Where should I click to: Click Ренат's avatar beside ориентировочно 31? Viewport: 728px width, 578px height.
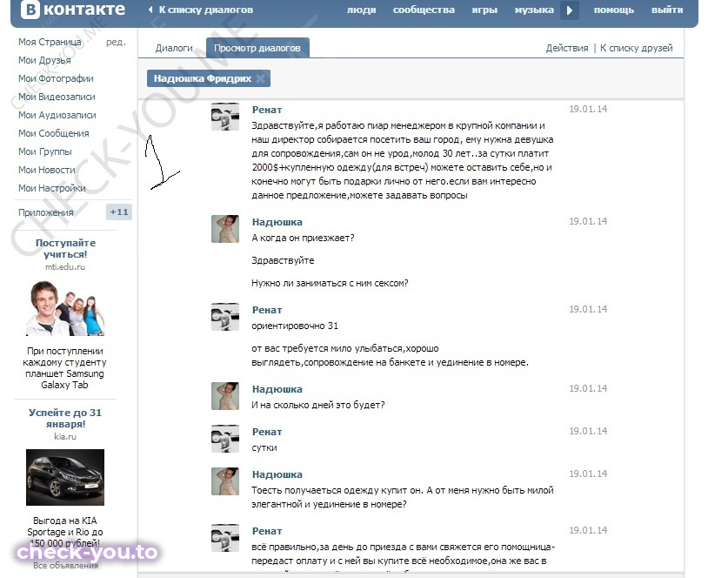coord(225,317)
